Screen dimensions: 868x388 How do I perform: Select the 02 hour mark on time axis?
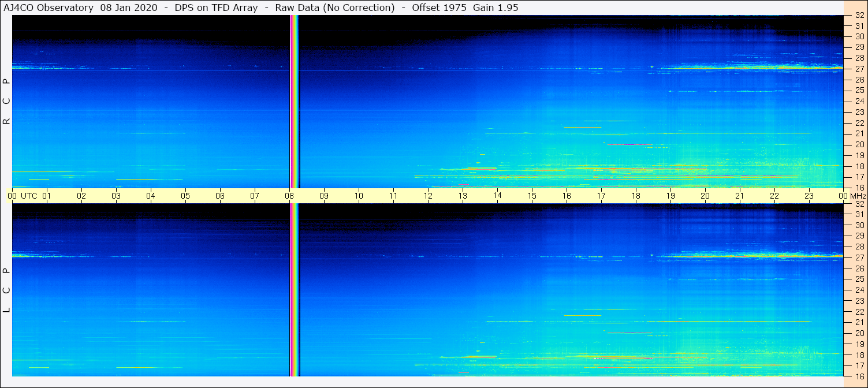[x=81, y=196]
